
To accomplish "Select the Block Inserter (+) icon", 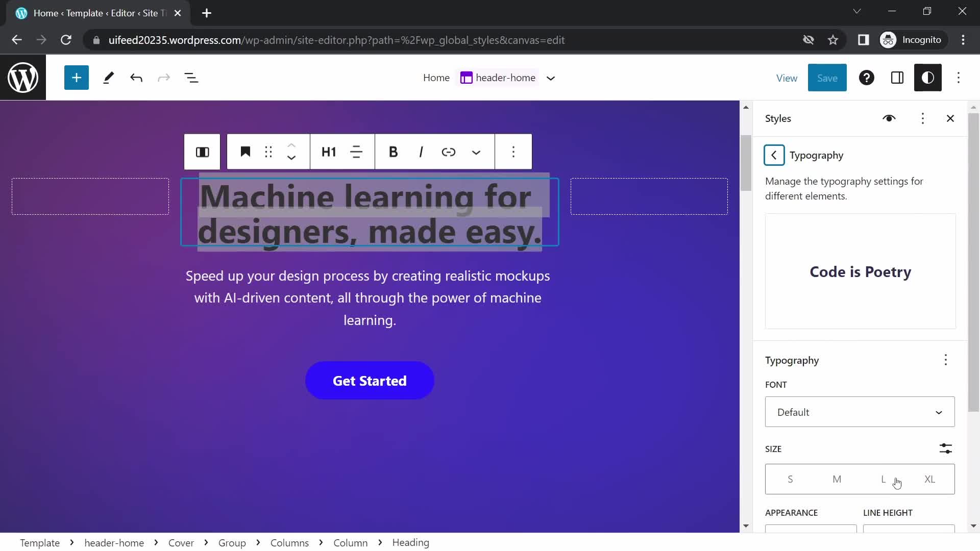I will 76,78.
